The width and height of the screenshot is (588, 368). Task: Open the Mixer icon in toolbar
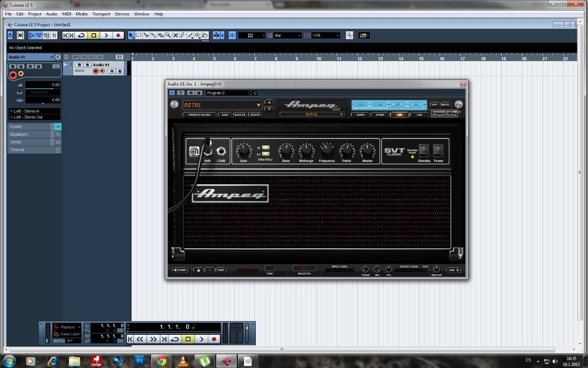point(54,35)
